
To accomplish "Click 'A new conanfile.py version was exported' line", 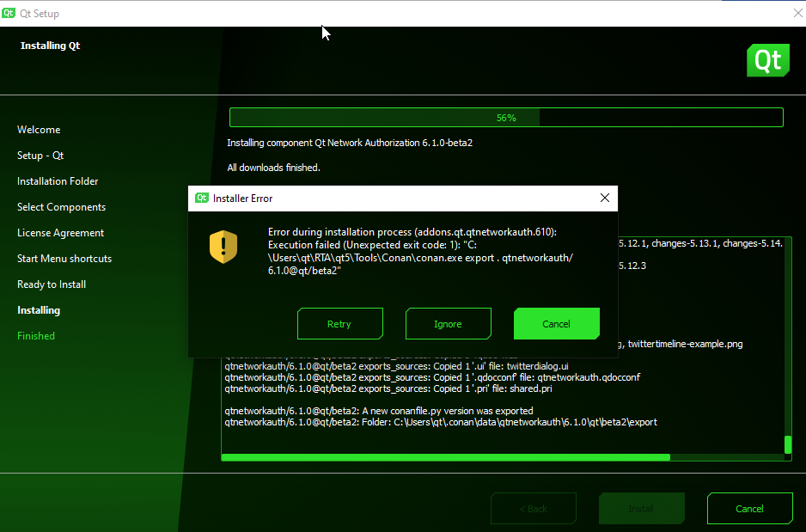I will (379, 411).
